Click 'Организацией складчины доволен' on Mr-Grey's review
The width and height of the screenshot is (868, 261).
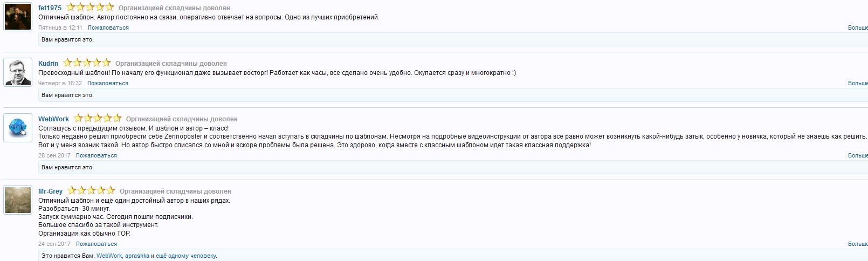point(175,191)
